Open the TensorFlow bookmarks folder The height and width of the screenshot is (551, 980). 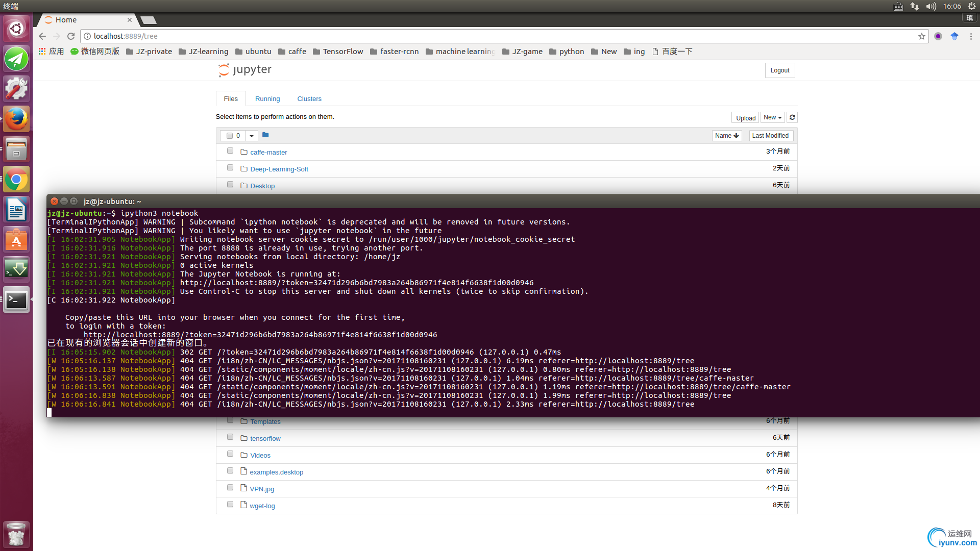tap(338, 52)
